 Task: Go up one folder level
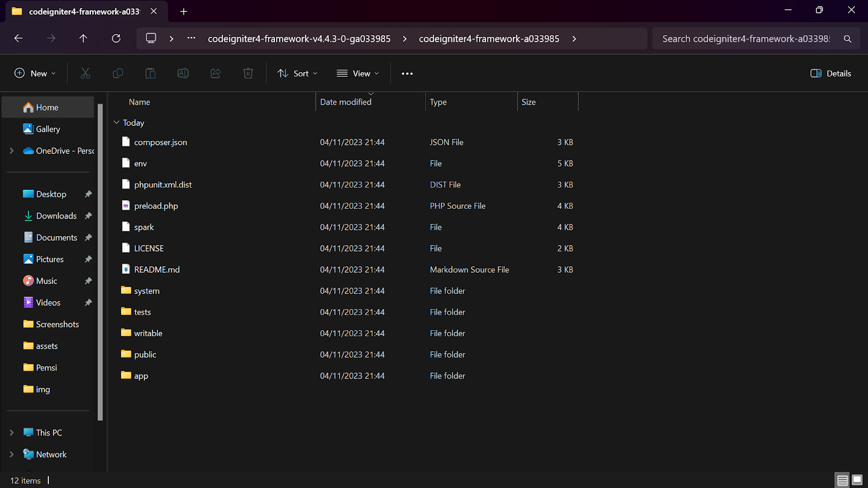click(83, 38)
